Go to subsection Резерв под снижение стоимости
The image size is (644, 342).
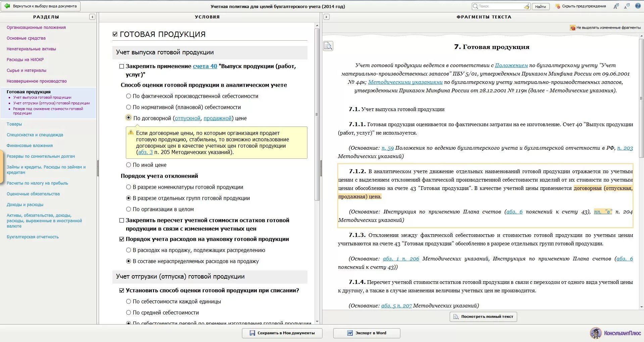click(x=48, y=111)
